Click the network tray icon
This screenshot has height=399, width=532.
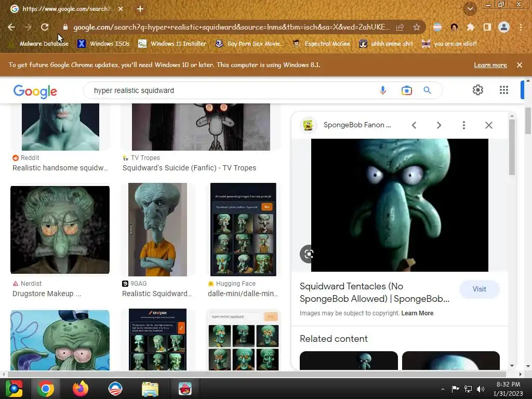[468, 389]
